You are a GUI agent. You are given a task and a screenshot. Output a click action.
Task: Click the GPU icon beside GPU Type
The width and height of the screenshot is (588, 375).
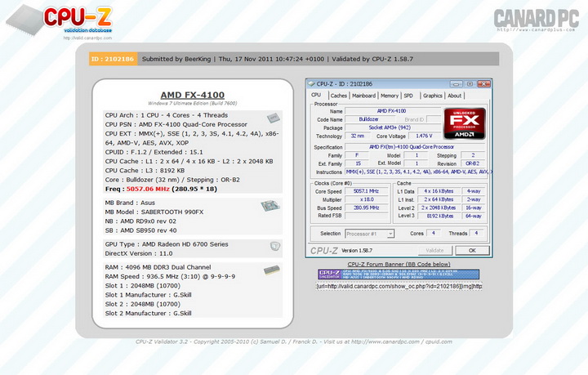pyautogui.click(x=275, y=246)
